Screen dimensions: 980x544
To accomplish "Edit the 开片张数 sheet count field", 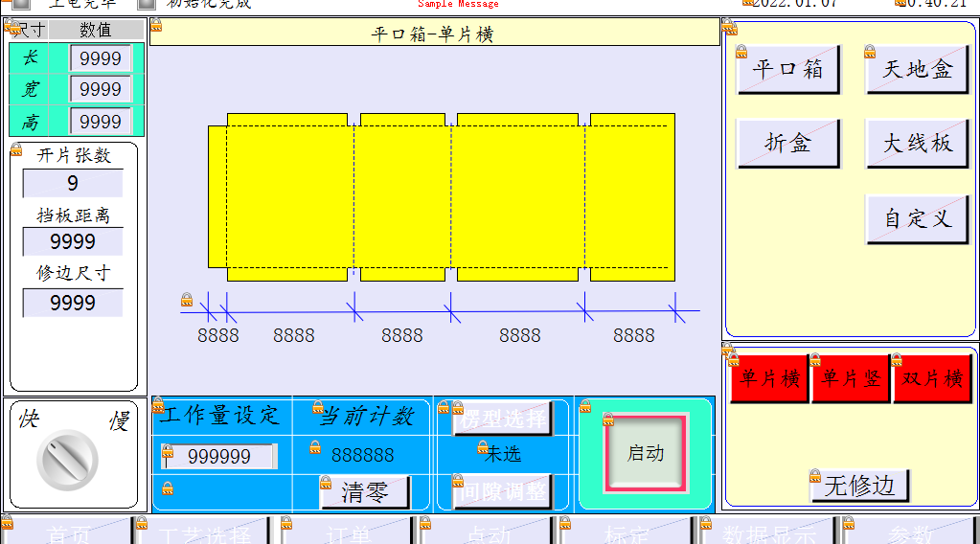I will (x=73, y=183).
